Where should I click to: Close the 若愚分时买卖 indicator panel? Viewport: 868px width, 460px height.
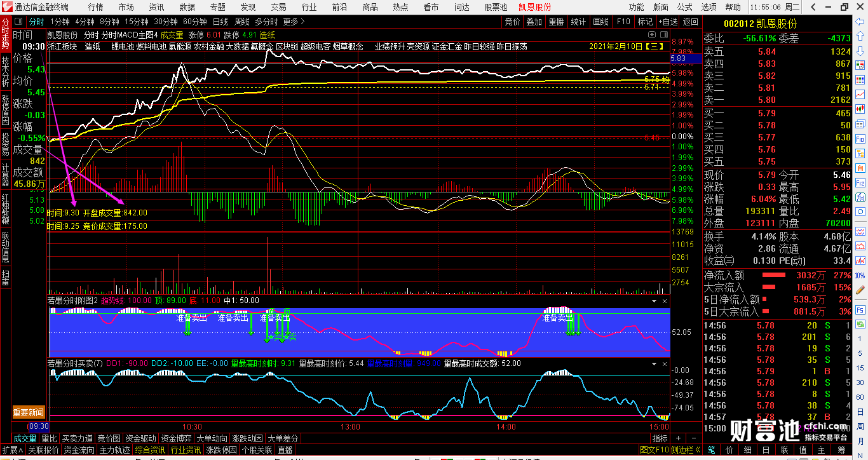665,364
